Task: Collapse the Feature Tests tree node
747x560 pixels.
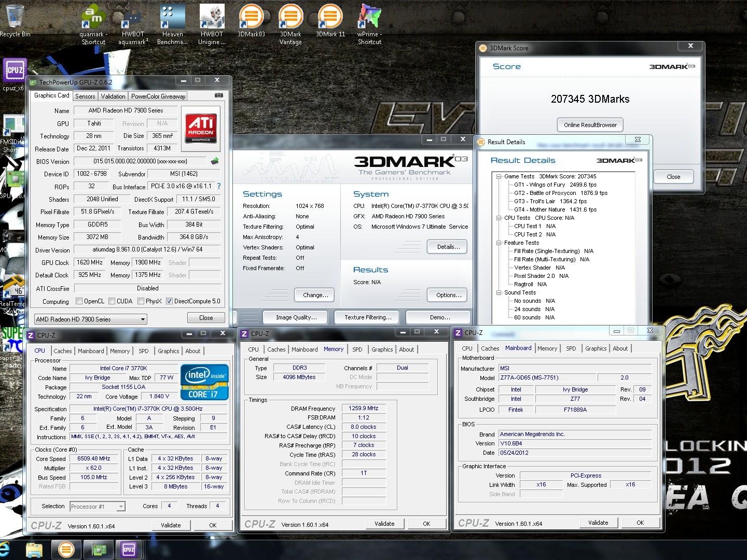Action: (499, 243)
